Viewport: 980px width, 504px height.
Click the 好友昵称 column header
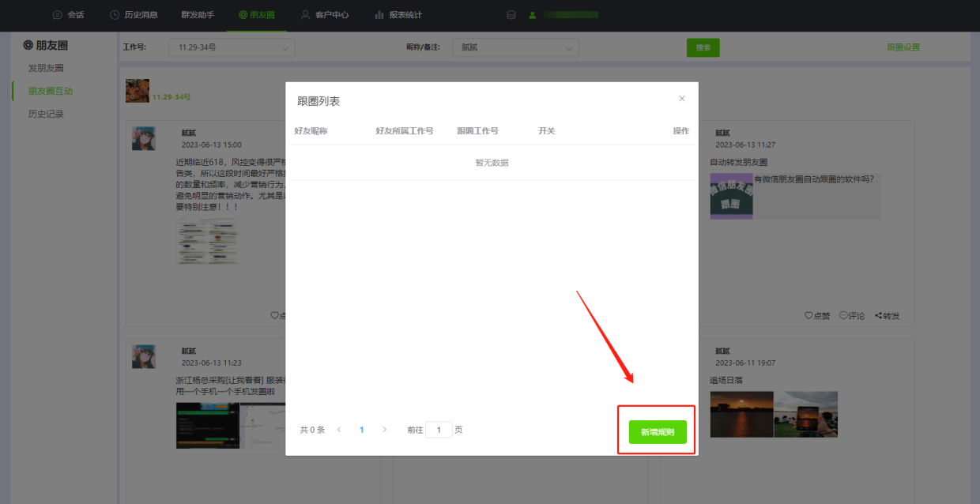tap(311, 131)
